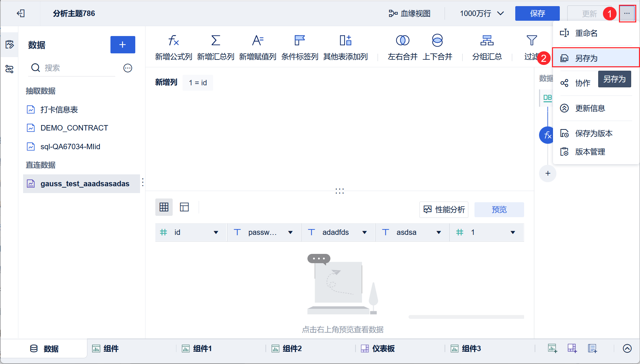640x364 pixels.
Task: Choose 另存为 in the dropdown menu
Action: (x=596, y=58)
